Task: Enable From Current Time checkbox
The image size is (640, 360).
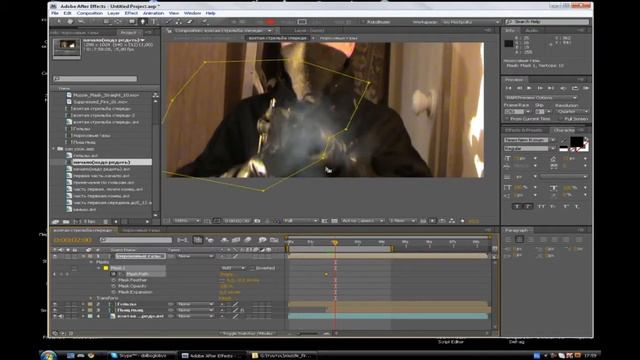Action: pyautogui.click(x=508, y=119)
